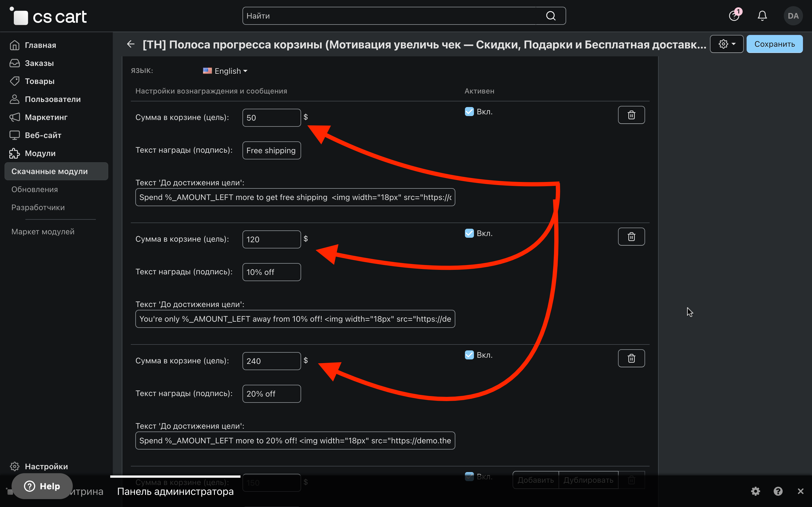Click the cart amount field containing 120
The image size is (812, 507).
(271, 239)
